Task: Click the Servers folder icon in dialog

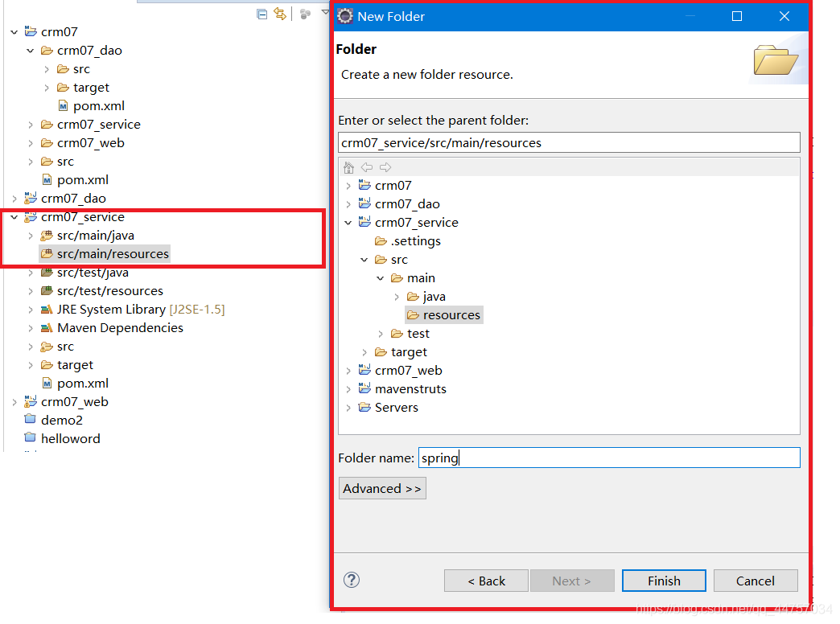Action: [364, 407]
